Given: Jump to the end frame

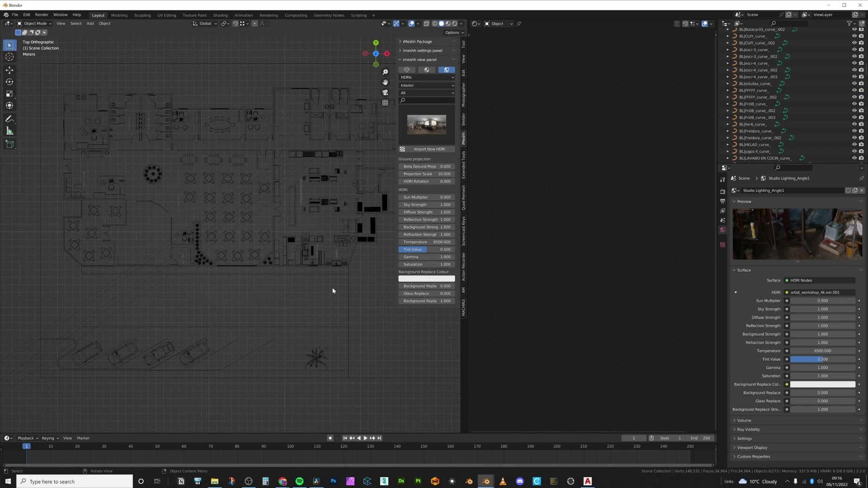Looking at the screenshot, I should [379, 438].
